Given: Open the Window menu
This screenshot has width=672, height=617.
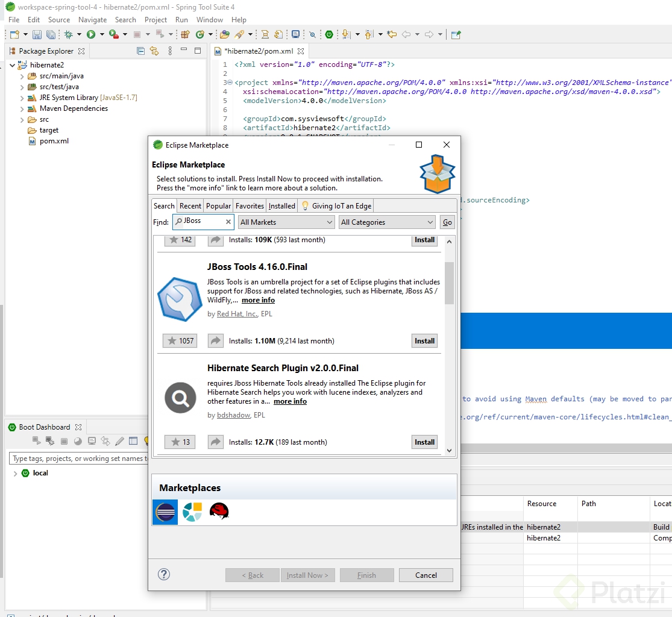Looking at the screenshot, I should (210, 20).
